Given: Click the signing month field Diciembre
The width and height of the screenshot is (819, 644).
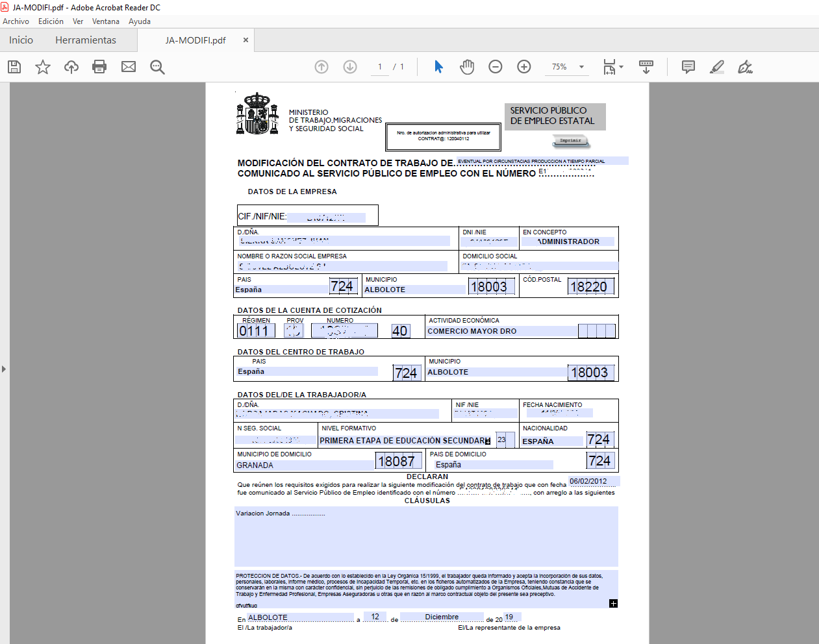Looking at the screenshot, I should point(442,617).
